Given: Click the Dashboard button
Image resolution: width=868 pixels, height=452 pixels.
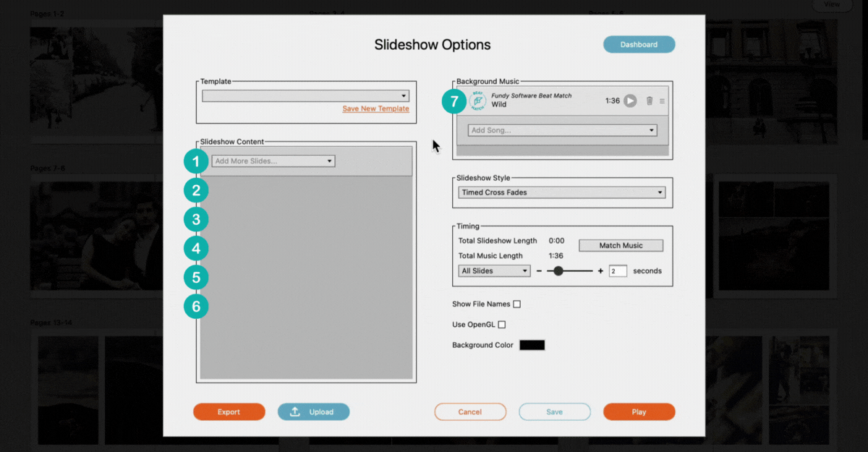Looking at the screenshot, I should tap(639, 45).
